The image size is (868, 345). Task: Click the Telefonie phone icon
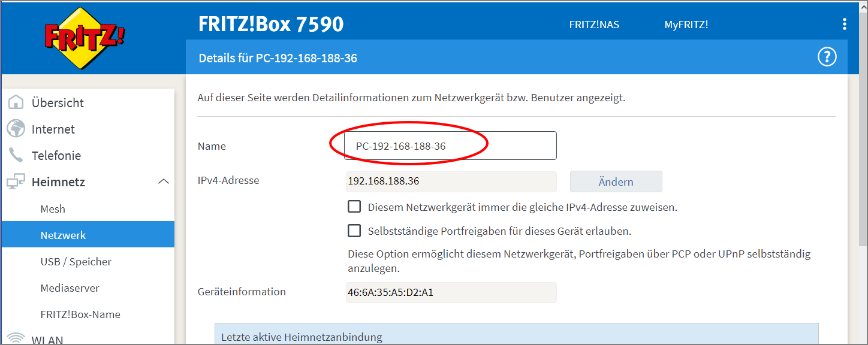16,155
